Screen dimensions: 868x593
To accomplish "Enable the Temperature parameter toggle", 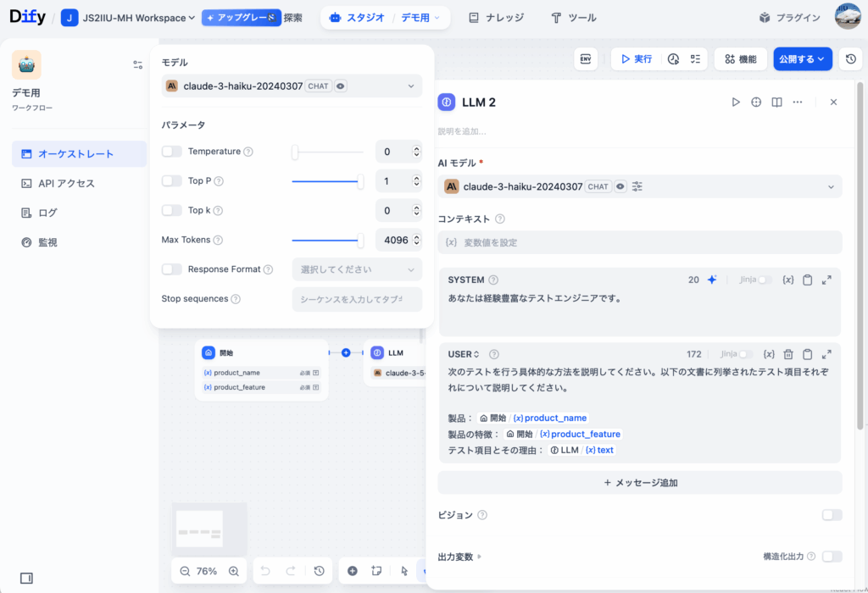I will 172,152.
